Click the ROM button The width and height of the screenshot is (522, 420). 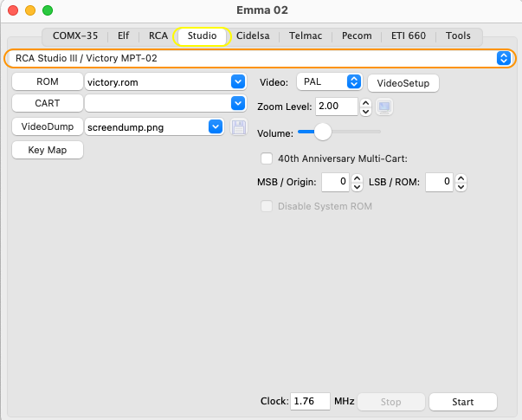point(48,81)
